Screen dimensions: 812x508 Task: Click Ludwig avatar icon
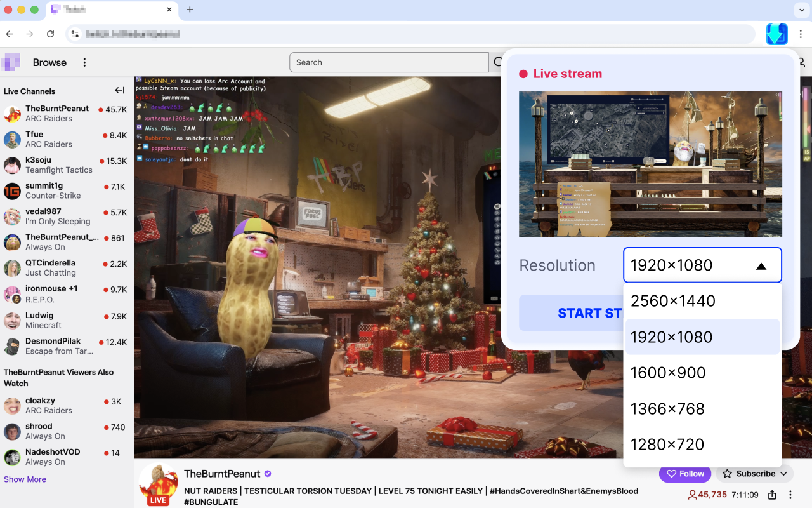tap(12, 321)
